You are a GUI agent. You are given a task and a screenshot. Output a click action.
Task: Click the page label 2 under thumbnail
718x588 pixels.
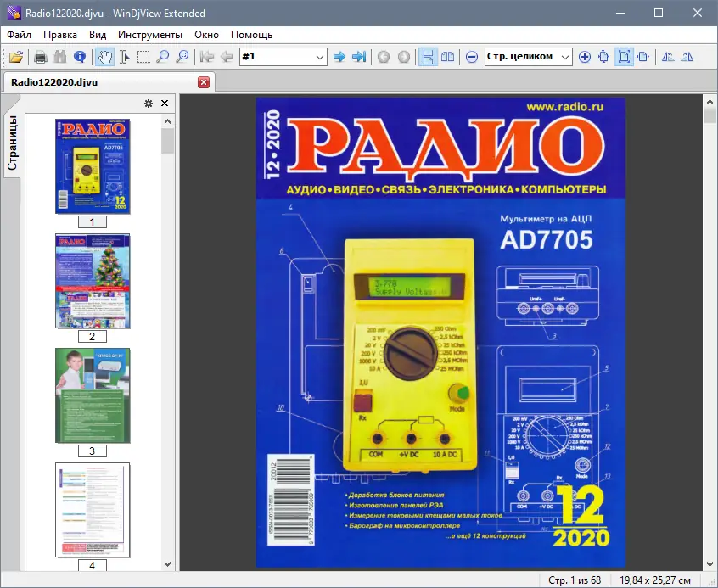click(x=92, y=337)
